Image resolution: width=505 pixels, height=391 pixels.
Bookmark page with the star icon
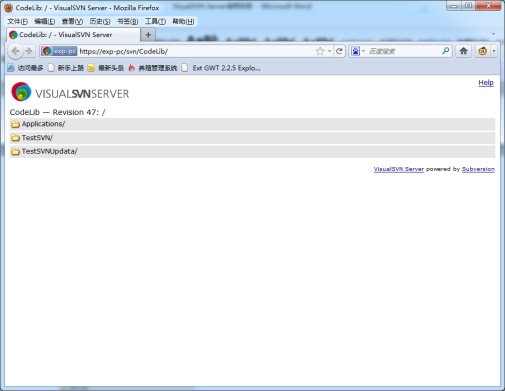point(320,51)
